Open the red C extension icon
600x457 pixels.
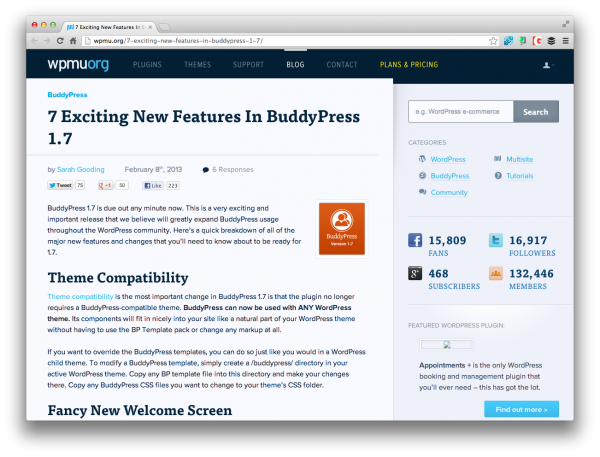537,41
